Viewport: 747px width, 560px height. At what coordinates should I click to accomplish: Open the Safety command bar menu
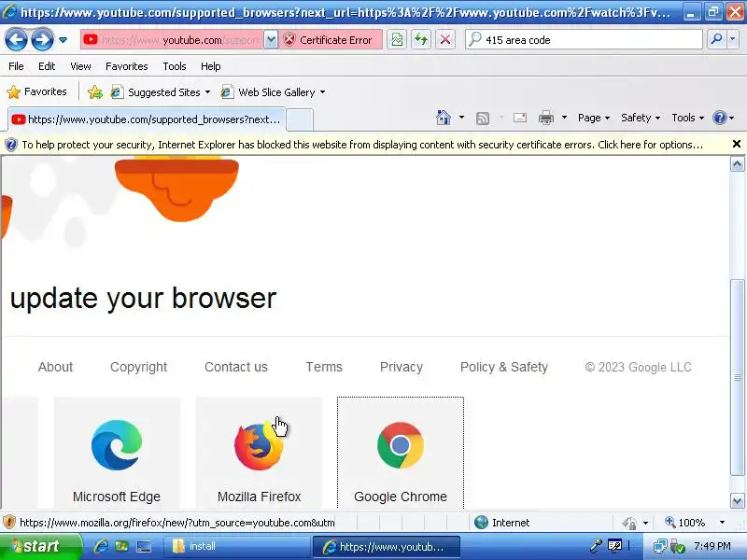(x=641, y=118)
